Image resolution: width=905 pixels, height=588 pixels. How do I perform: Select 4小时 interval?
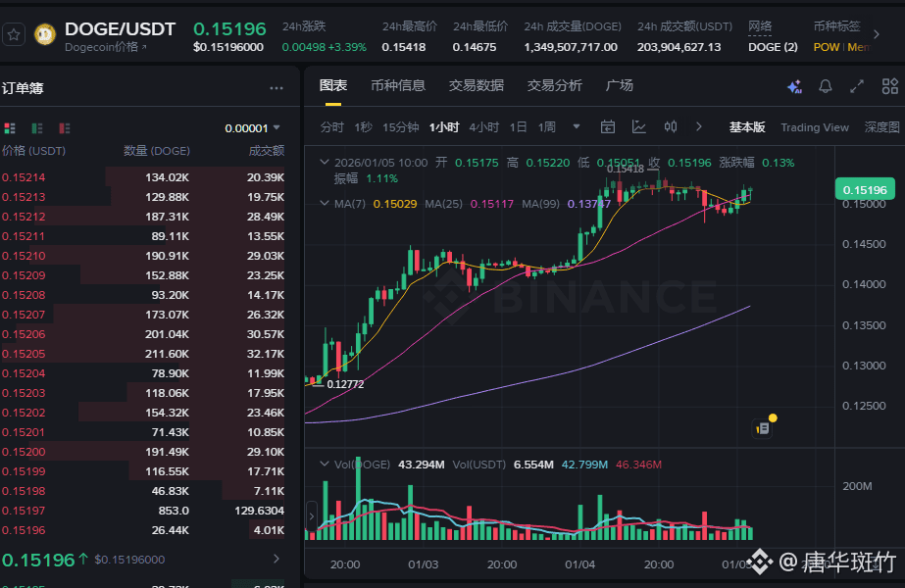[483, 127]
